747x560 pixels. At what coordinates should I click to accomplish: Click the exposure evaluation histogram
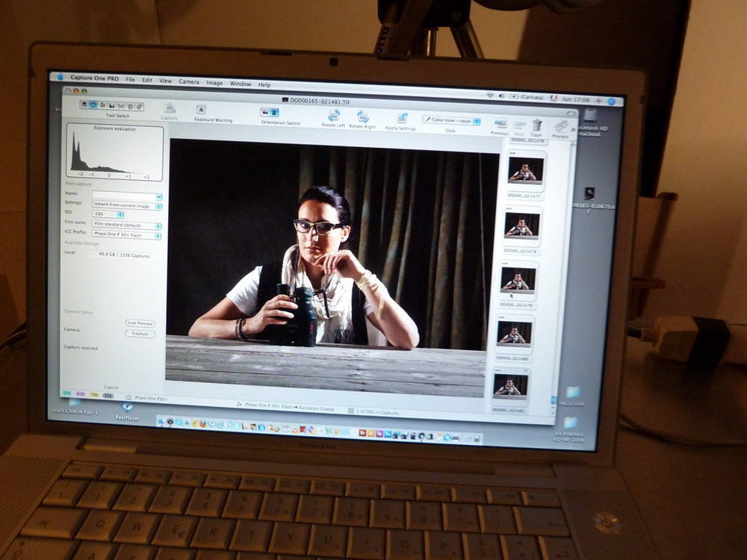115,153
